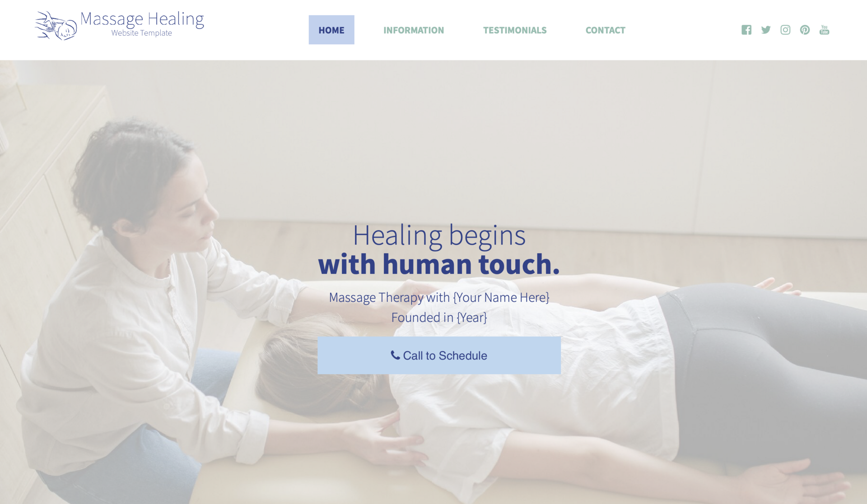This screenshot has width=867, height=504.
Task: Click the phone icon in the schedule button
Action: tap(395, 355)
